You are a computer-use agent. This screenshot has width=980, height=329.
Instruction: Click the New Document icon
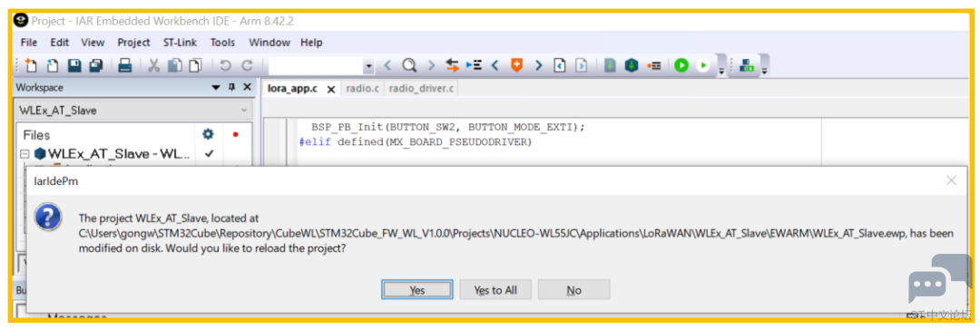pos(31,65)
